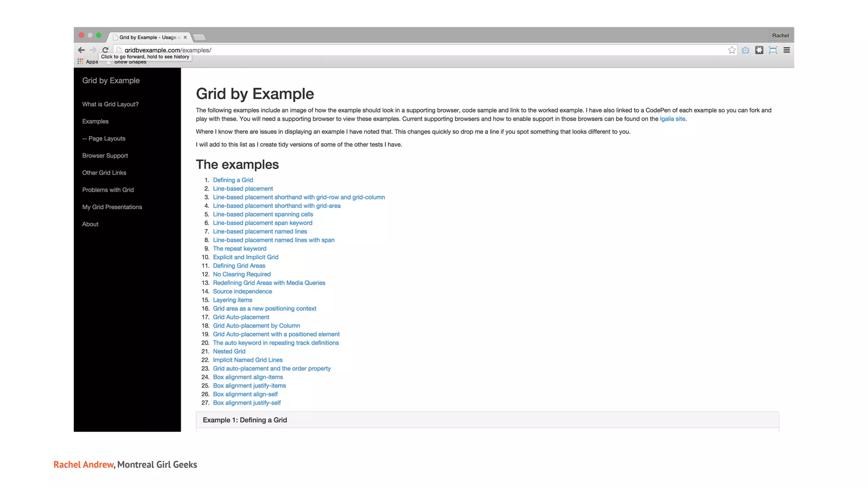Open Browser Support in sidebar
The height and width of the screenshot is (488, 868).
pyautogui.click(x=105, y=155)
